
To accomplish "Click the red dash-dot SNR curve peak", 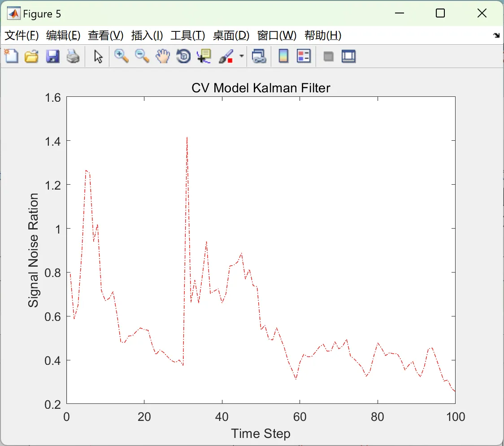I will pyautogui.click(x=187, y=138).
